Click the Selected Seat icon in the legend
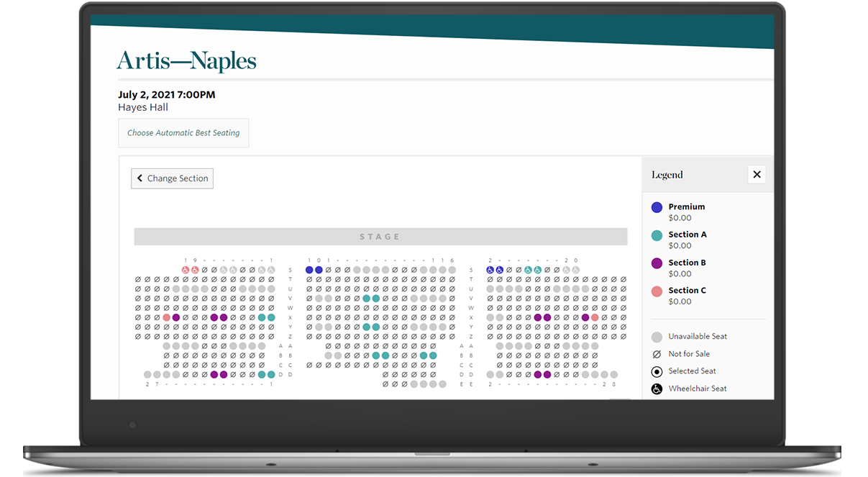Screen dimensions: 868x477 [657, 371]
